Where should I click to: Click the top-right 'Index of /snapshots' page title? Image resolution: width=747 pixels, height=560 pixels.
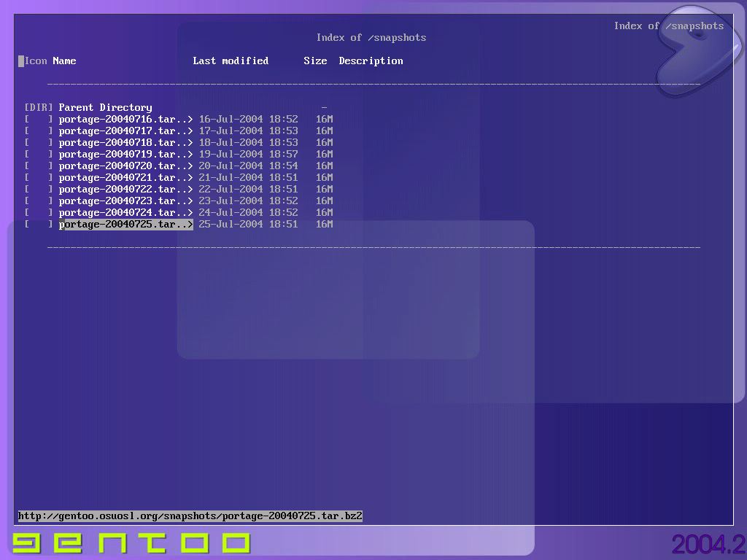point(669,26)
